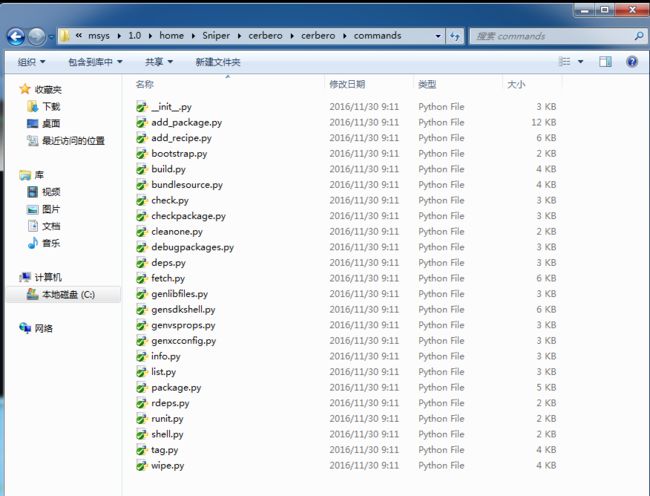Select the file name runit.py
Viewport: 650px width, 496px height.
point(167,419)
